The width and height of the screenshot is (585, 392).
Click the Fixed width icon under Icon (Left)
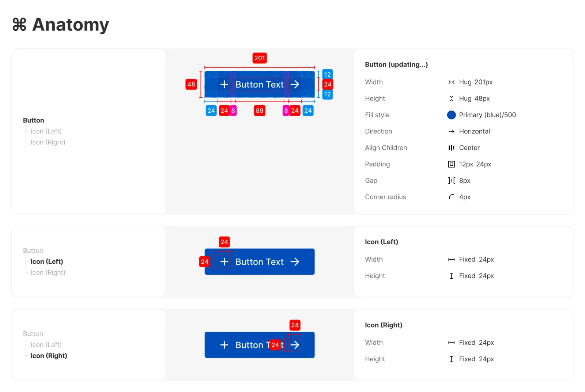(x=451, y=259)
